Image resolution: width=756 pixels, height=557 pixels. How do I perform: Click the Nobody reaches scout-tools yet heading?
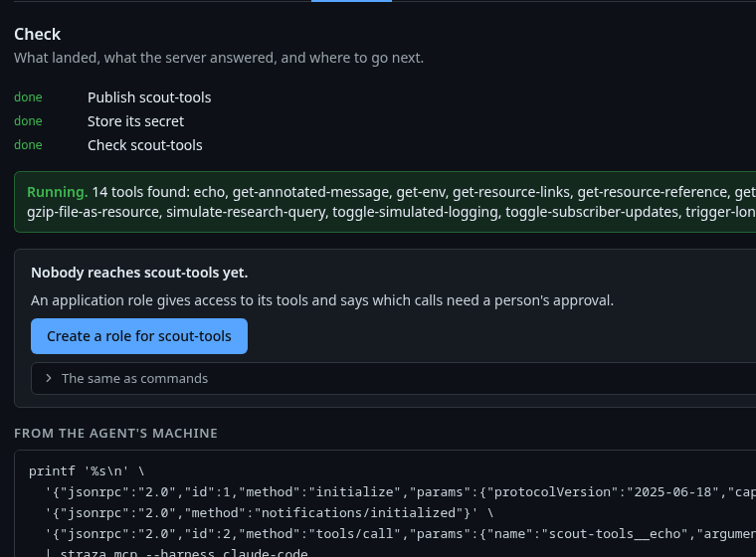139,273
